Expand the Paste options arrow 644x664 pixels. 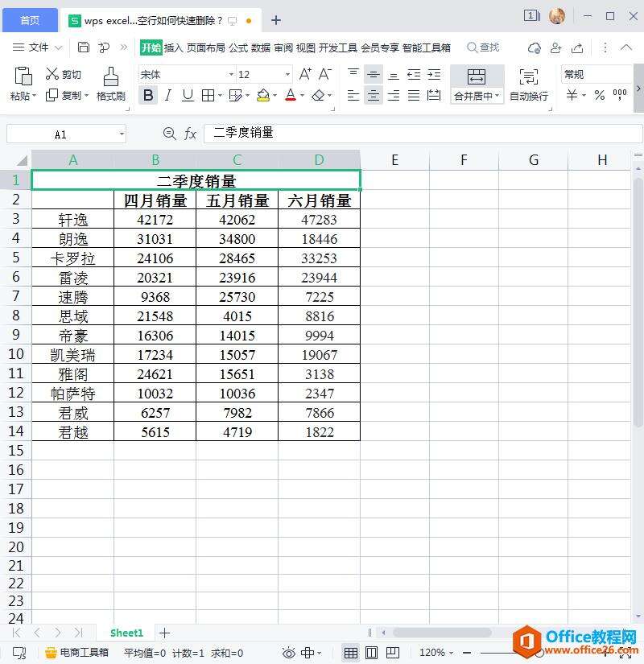[x=34, y=96]
